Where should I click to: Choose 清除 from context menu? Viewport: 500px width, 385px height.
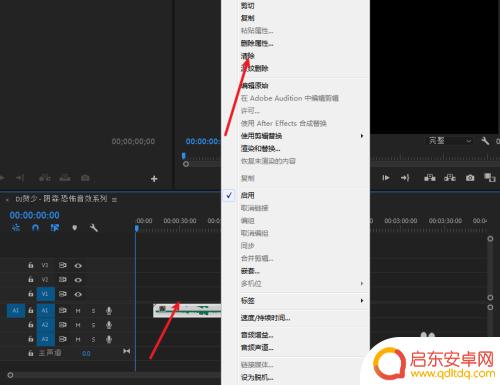(x=248, y=56)
